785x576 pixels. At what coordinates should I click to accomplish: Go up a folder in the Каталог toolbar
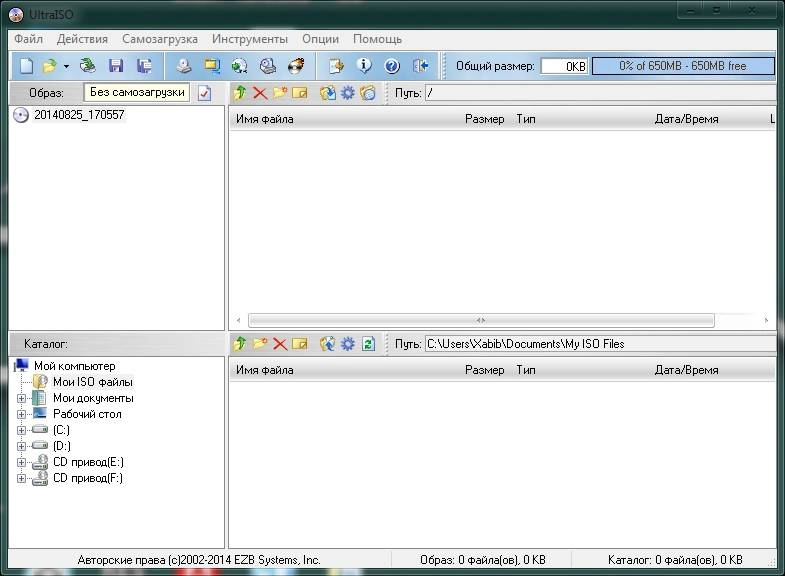pos(240,344)
